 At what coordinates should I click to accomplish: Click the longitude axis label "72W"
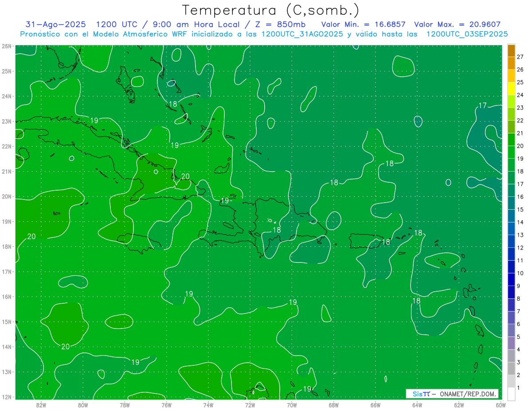pyautogui.click(x=250, y=404)
